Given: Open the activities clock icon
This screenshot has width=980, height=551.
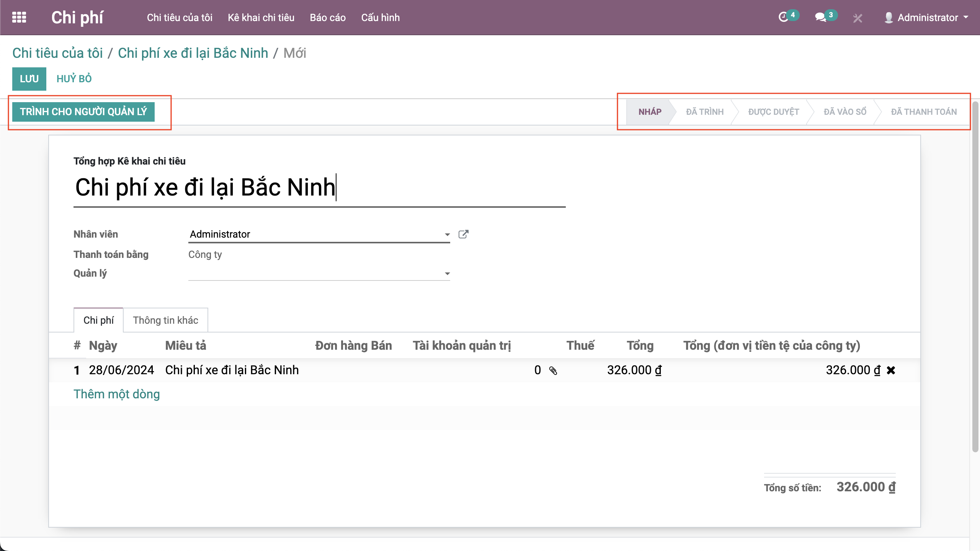Looking at the screenshot, I should pos(783,17).
